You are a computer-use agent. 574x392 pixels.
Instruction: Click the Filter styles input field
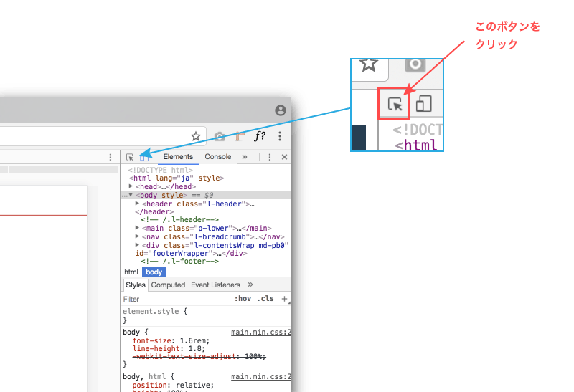[x=172, y=299]
